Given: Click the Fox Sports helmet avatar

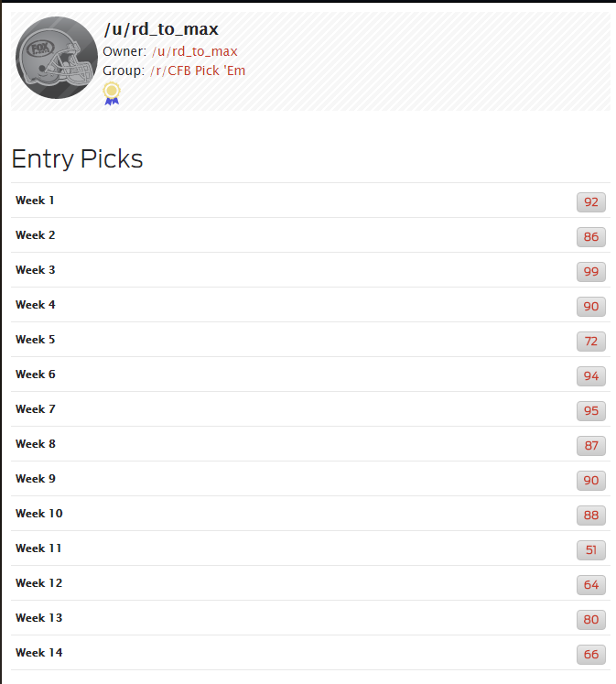Looking at the screenshot, I should coord(57,58).
